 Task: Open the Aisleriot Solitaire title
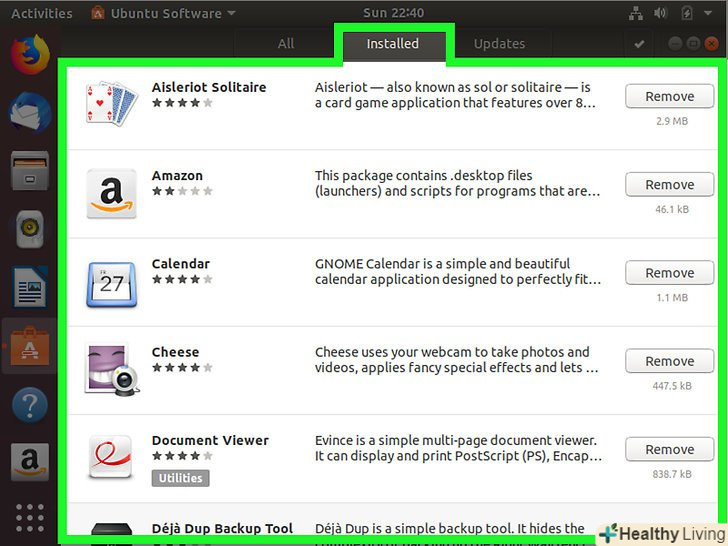point(209,87)
